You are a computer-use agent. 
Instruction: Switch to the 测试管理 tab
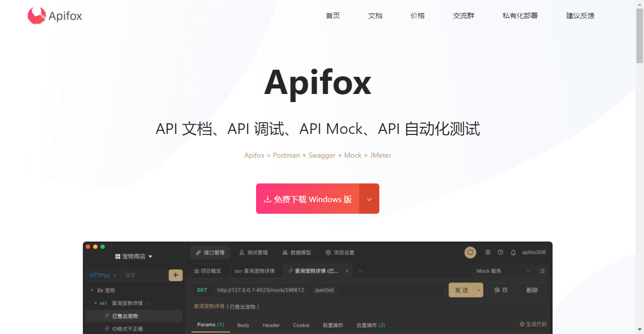point(253,253)
